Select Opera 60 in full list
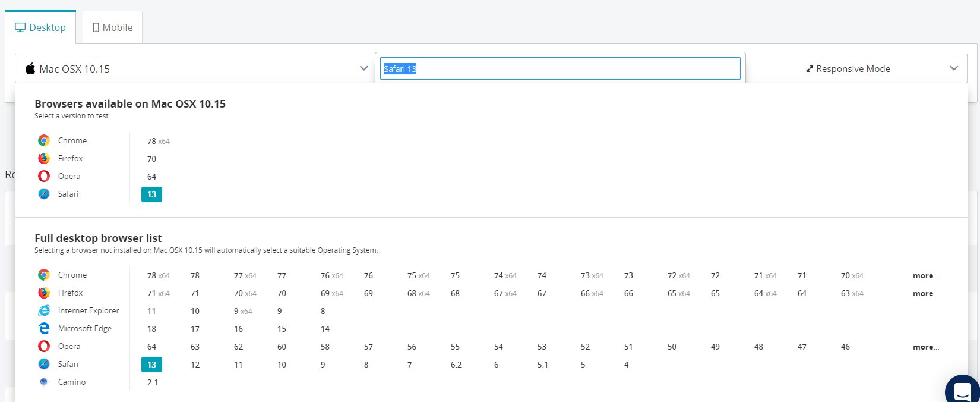This screenshot has height=402, width=980. tap(282, 347)
